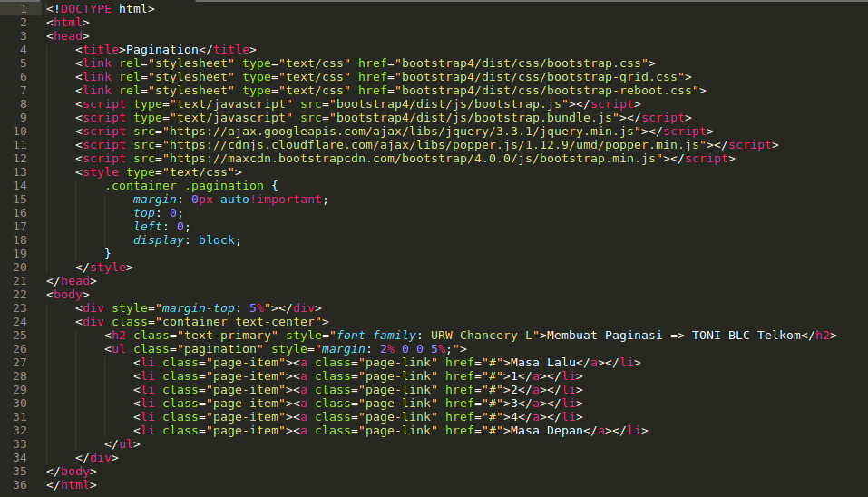The height and width of the screenshot is (497, 868).
Task: Place cursor on the !important keyword
Action: [288, 200]
